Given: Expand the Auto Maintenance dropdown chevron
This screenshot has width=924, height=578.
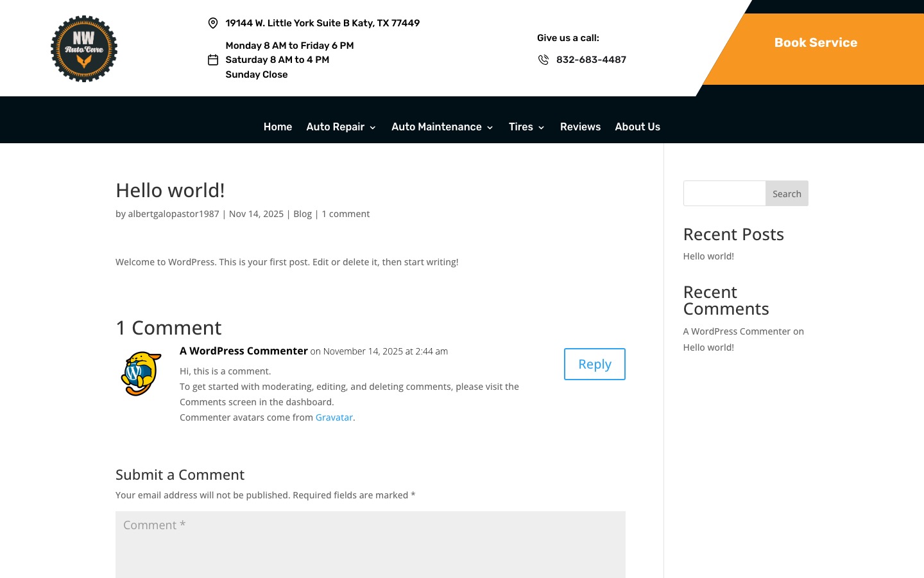Looking at the screenshot, I should point(490,128).
